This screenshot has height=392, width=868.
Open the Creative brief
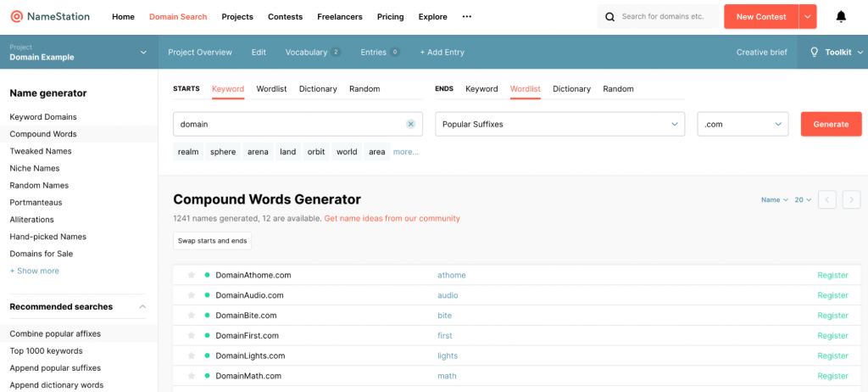tap(761, 52)
